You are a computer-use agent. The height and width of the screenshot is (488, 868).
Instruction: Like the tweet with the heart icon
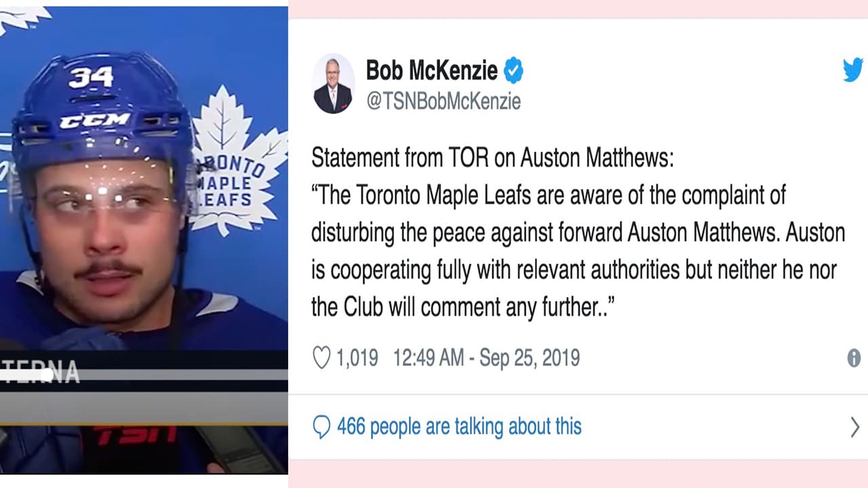tap(321, 358)
